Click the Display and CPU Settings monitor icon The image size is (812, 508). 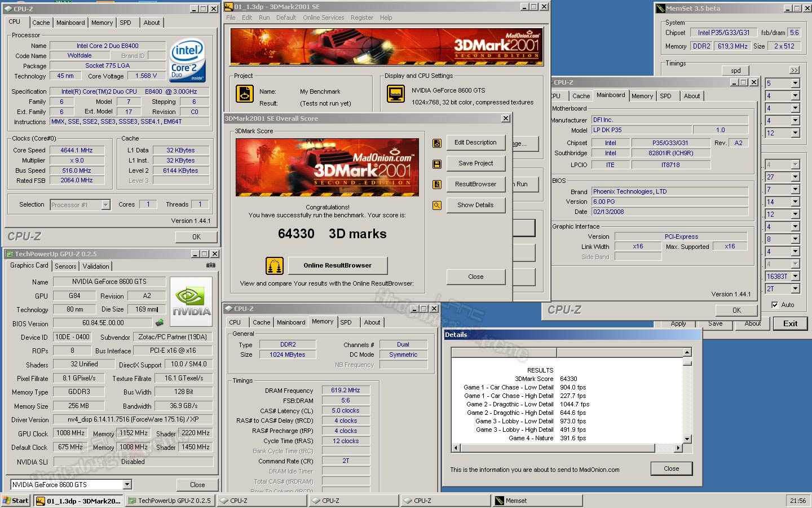[396, 94]
